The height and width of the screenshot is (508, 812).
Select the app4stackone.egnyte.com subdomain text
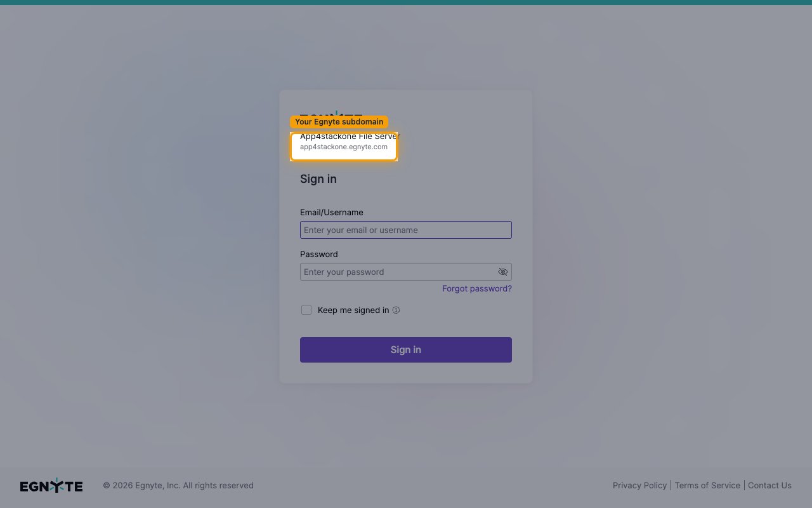[x=344, y=147]
